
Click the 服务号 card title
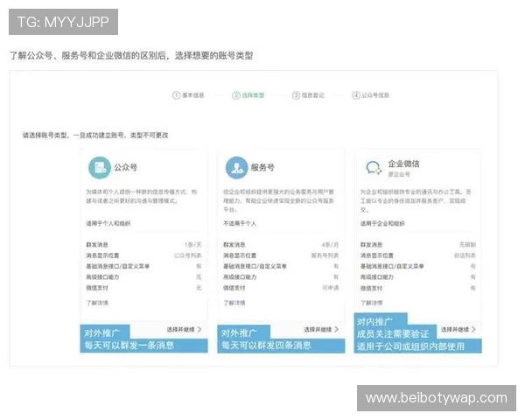coord(262,167)
